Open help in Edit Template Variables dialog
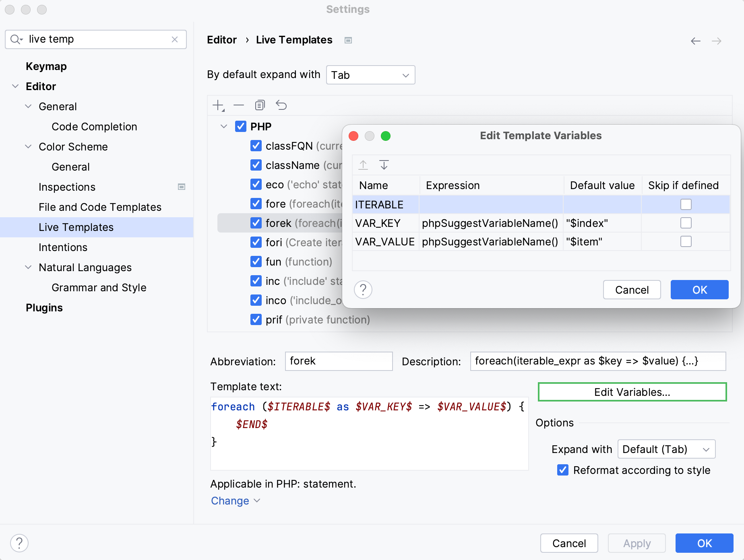This screenshot has width=744, height=560. pyautogui.click(x=363, y=289)
